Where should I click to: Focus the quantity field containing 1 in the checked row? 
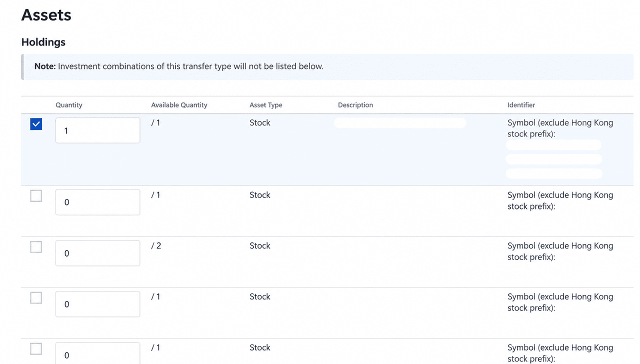click(98, 130)
